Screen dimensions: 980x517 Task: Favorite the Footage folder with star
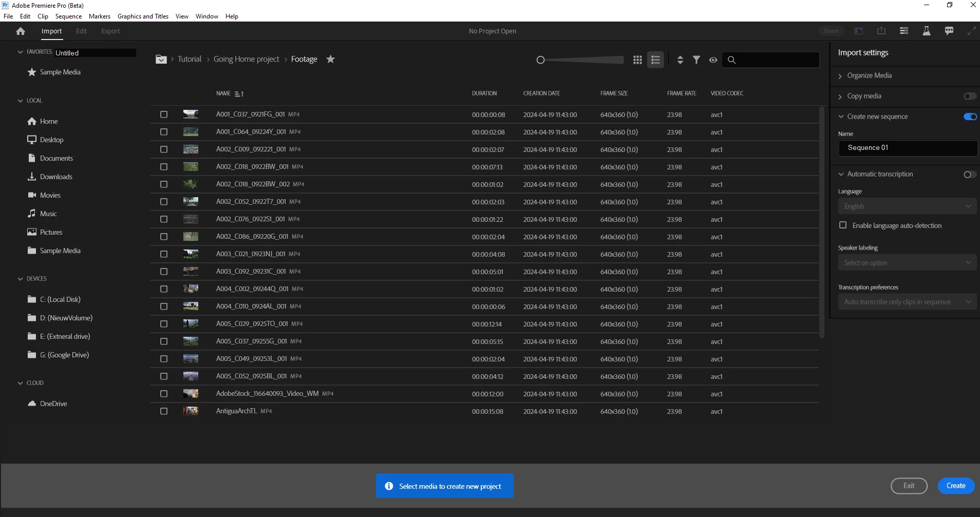pos(331,59)
